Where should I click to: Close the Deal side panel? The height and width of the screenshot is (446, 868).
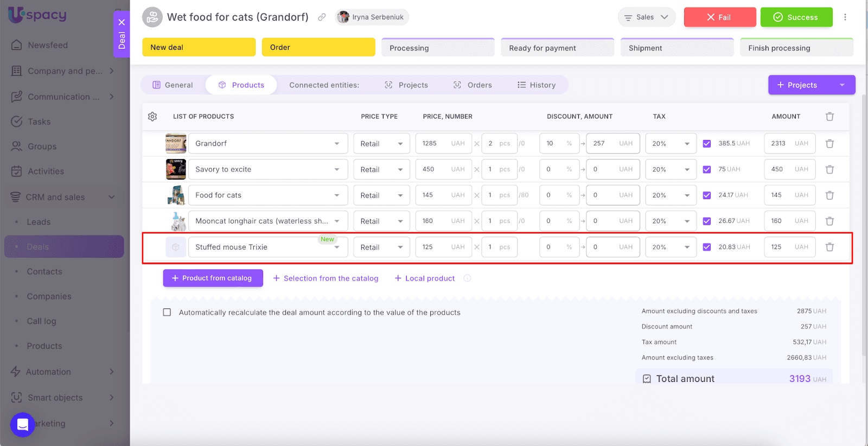(x=122, y=22)
